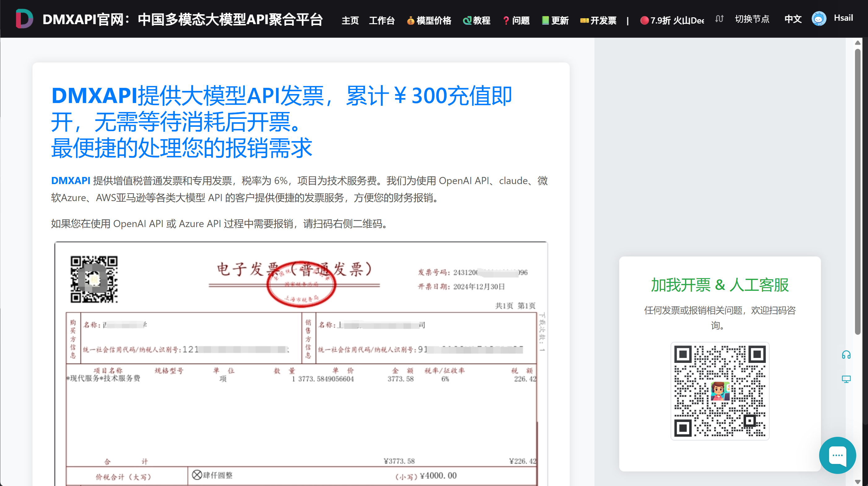Screen dimensions: 868x486
Task: Click the 6% tax rate value
Action: pos(445,379)
